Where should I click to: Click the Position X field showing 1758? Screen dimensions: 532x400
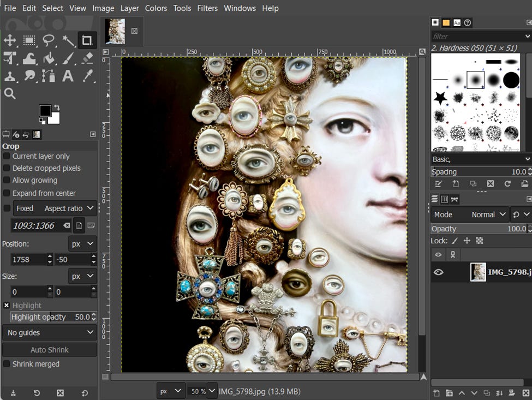[x=28, y=260]
